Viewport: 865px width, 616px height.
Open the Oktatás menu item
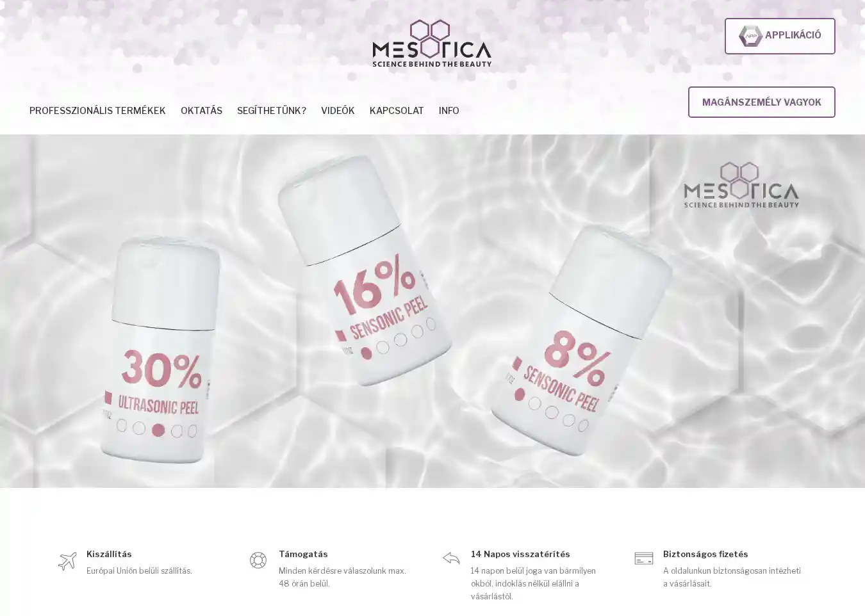pos(201,111)
